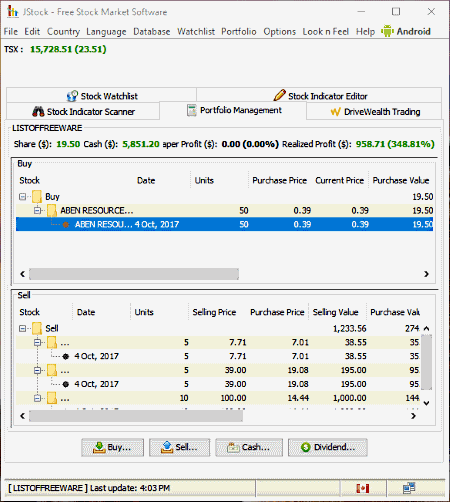This screenshot has width=450, height=502.
Task: Collapse the sell group priced 7.71
Action: [37, 342]
